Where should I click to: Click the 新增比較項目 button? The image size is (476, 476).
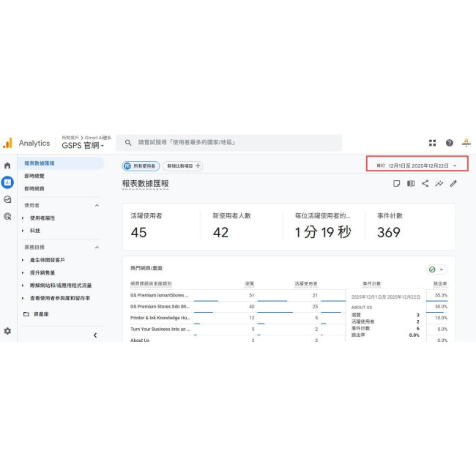(x=182, y=166)
